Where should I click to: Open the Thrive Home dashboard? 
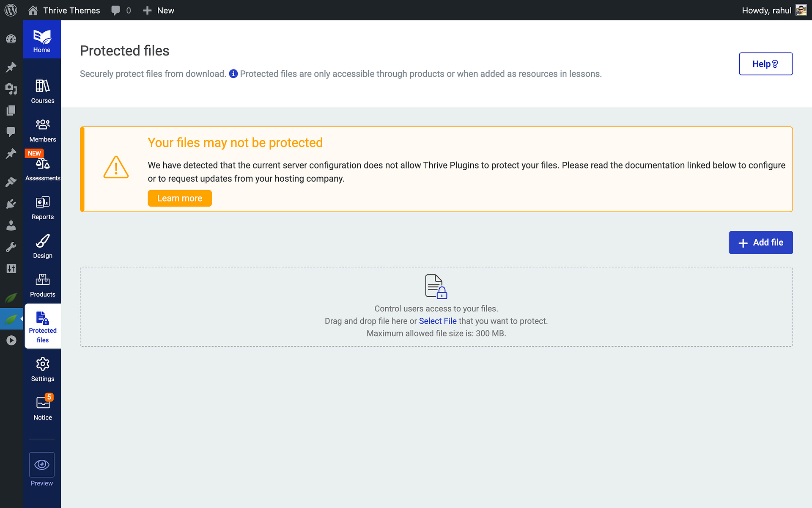(41, 39)
